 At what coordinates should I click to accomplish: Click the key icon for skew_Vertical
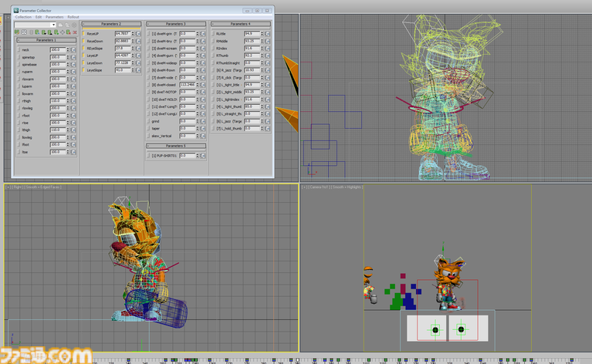tap(203, 136)
